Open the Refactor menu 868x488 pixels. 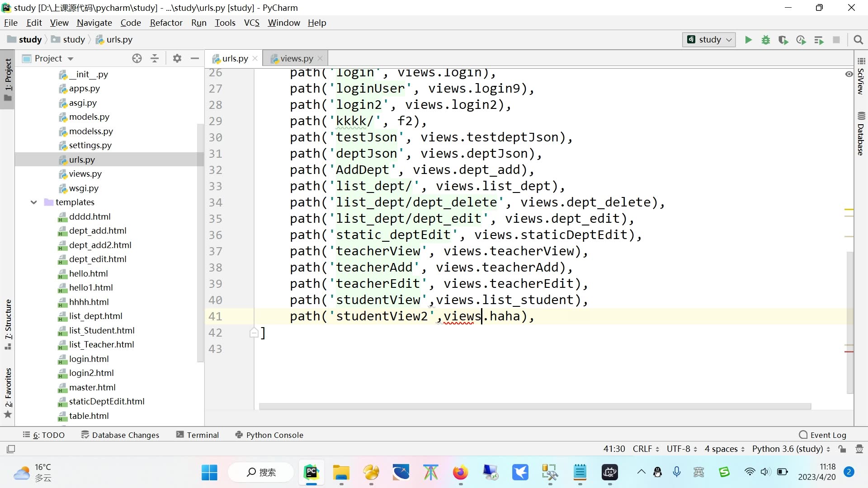coord(166,23)
